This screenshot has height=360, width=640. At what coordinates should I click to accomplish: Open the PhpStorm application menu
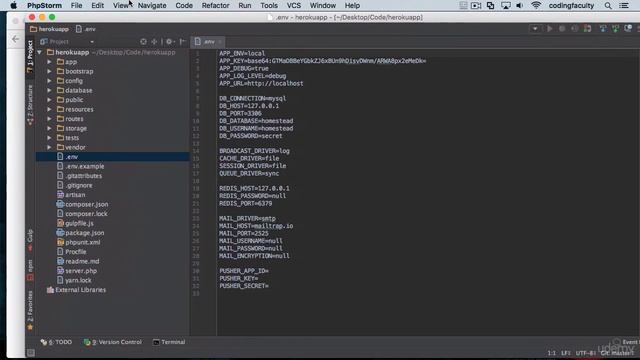click(44, 5)
